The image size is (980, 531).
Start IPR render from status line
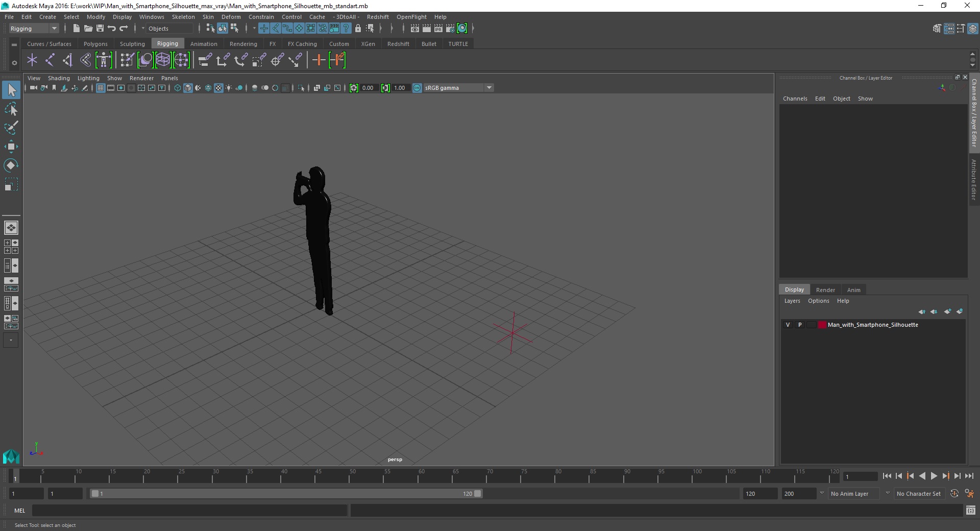438,29
